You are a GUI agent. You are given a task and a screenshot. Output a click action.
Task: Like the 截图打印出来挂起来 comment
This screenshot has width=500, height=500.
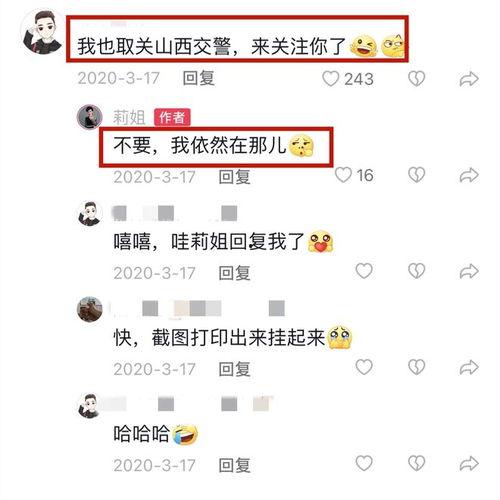pos(364,367)
